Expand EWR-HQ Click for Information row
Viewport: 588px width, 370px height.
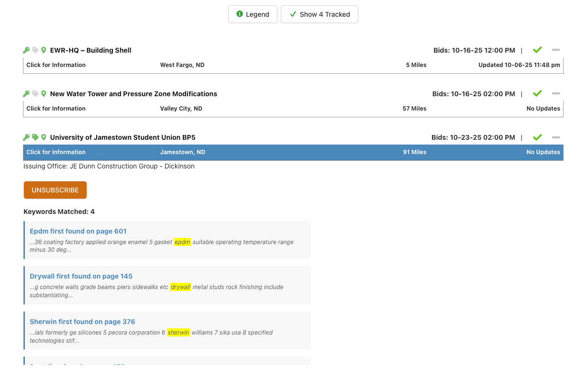coord(56,65)
